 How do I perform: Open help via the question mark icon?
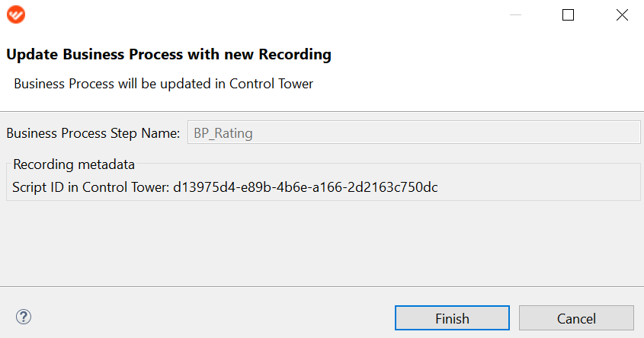pyautogui.click(x=24, y=317)
